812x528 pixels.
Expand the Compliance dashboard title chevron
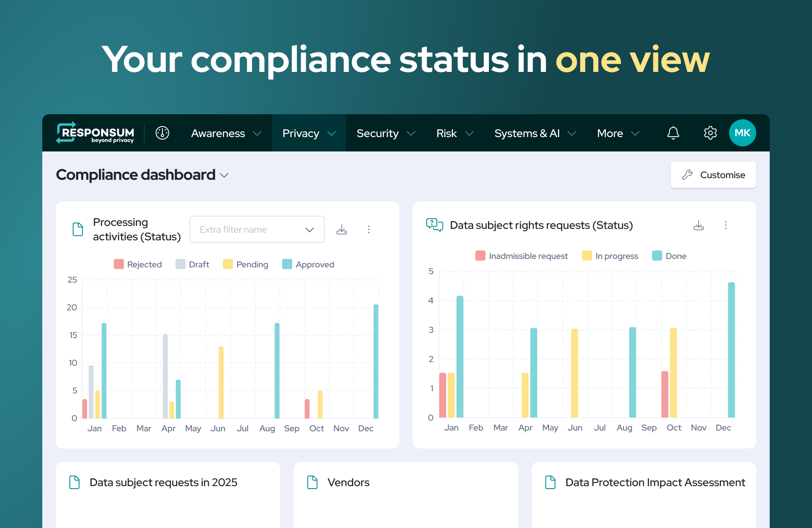[x=225, y=176]
